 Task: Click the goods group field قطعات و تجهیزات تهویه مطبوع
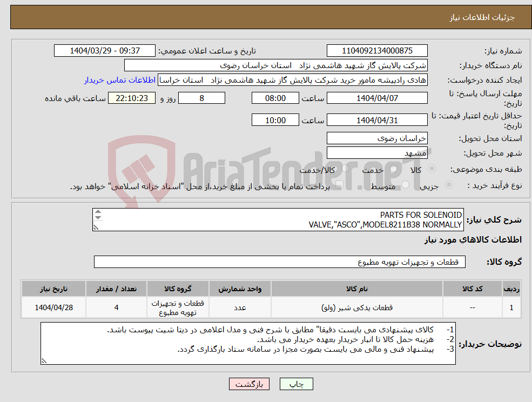pos(280,262)
